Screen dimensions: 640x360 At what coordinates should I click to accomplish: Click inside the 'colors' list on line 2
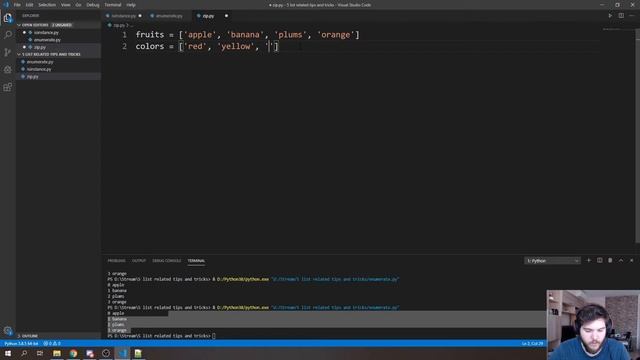click(229, 47)
